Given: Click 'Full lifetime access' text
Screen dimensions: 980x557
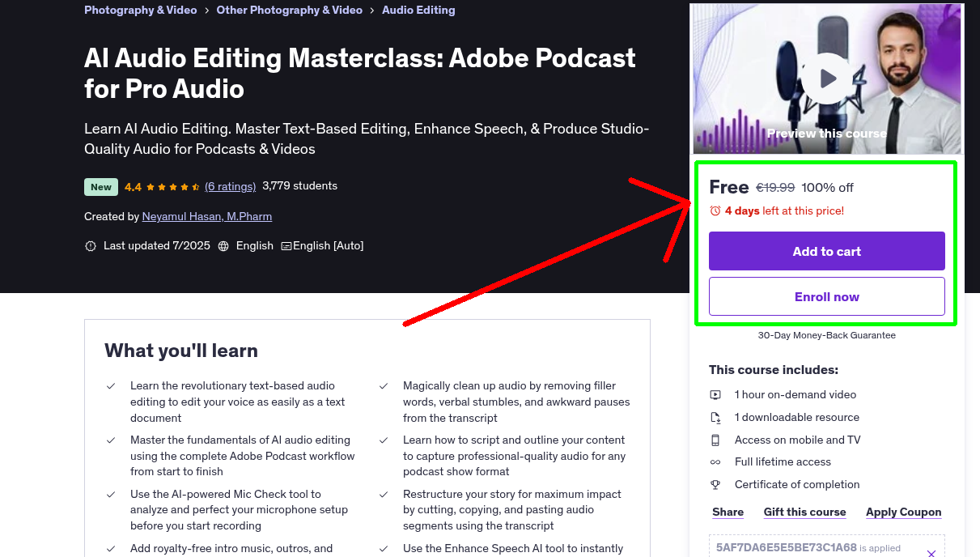Looking at the screenshot, I should [783, 462].
